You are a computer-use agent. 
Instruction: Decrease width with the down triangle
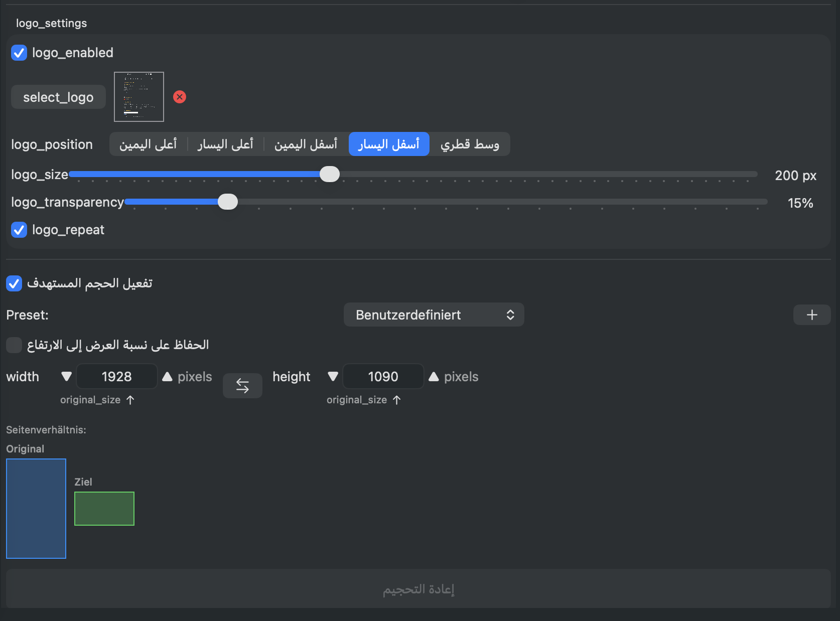[x=66, y=377]
